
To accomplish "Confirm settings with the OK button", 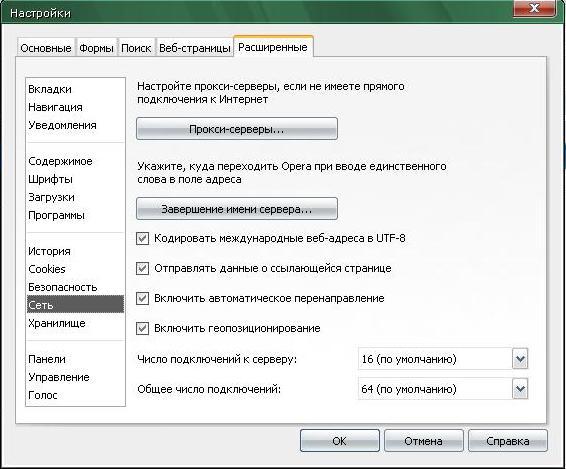I will click(x=340, y=441).
